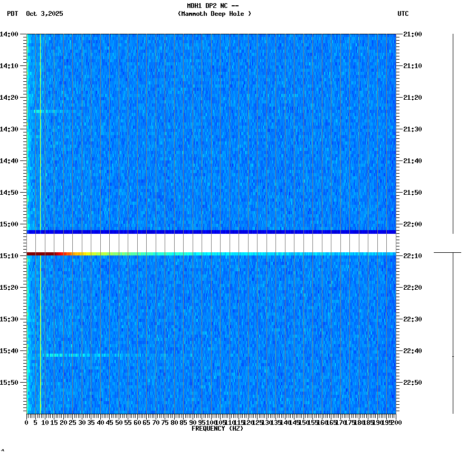
Task: Click the Mammoth Deep Hole subtitle
Action: click(215, 14)
